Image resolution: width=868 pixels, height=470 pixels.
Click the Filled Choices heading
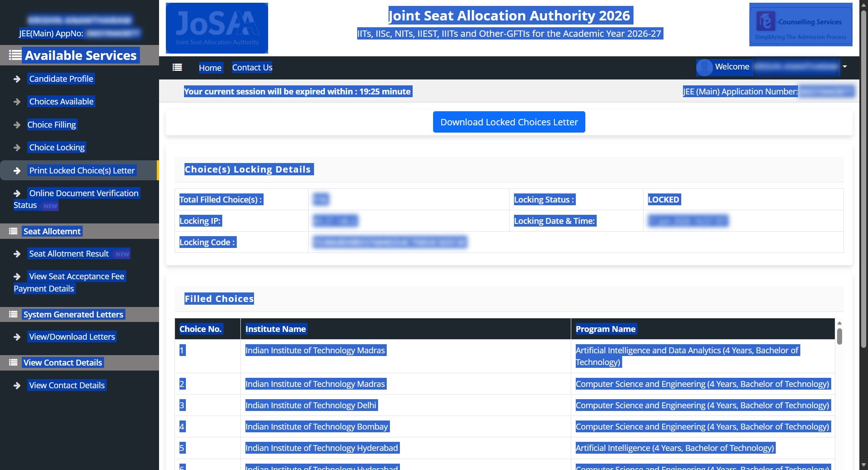(x=219, y=299)
